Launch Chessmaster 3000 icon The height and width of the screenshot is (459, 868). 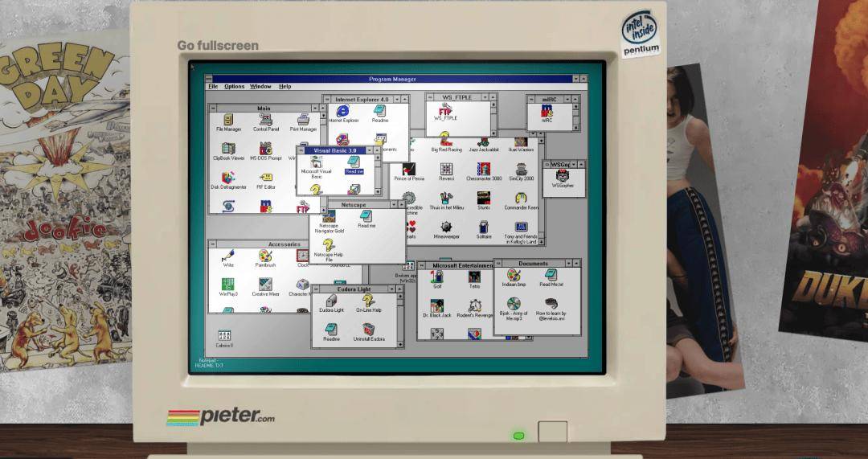483,173
